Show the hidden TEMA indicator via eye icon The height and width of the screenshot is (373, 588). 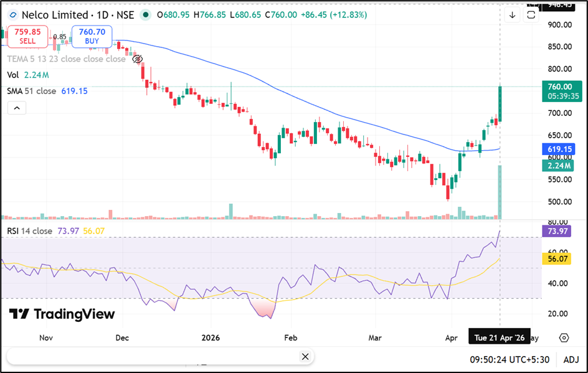point(138,59)
